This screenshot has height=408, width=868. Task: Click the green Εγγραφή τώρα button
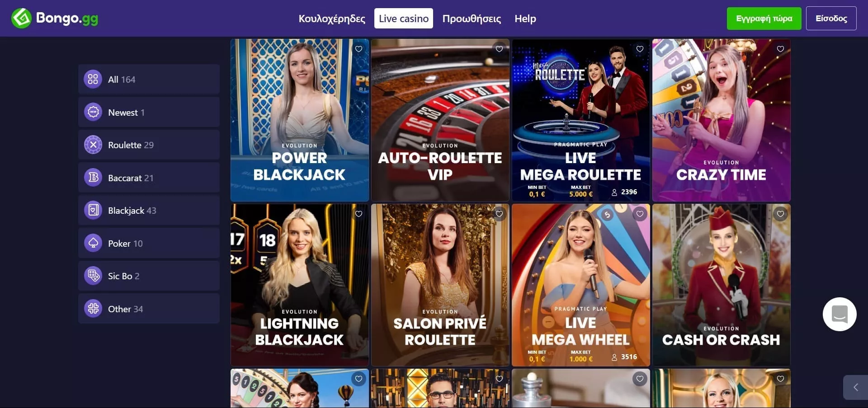tap(764, 19)
